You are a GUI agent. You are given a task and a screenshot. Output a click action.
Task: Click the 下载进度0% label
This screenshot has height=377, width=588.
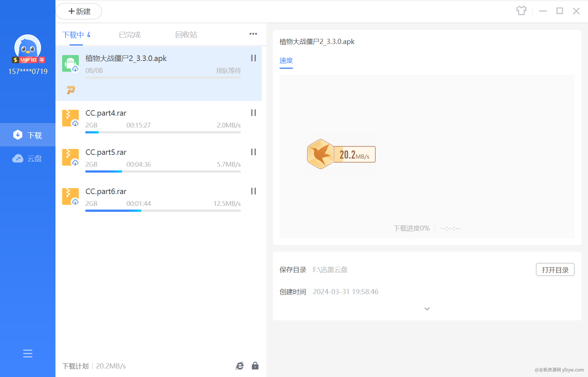click(x=412, y=228)
